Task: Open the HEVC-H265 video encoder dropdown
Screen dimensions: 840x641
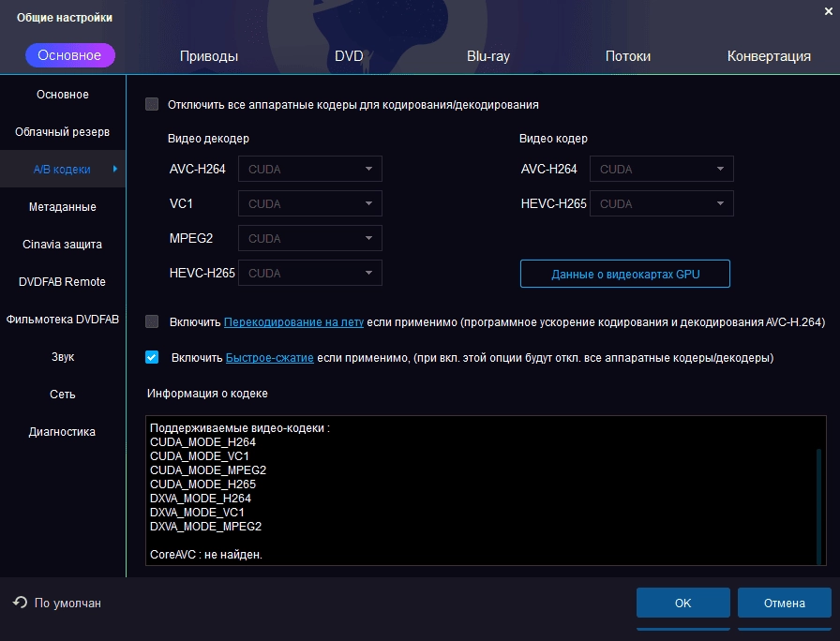Action: (x=662, y=203)
